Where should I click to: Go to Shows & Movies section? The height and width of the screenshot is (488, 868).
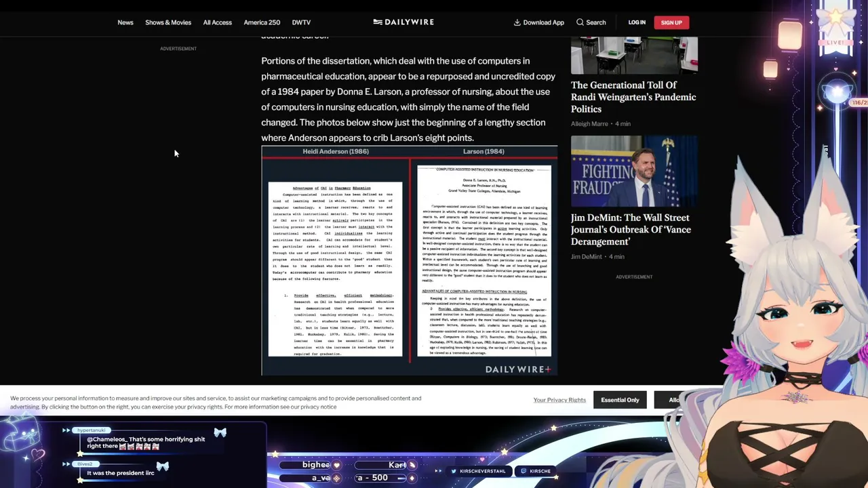pos(168,22)
